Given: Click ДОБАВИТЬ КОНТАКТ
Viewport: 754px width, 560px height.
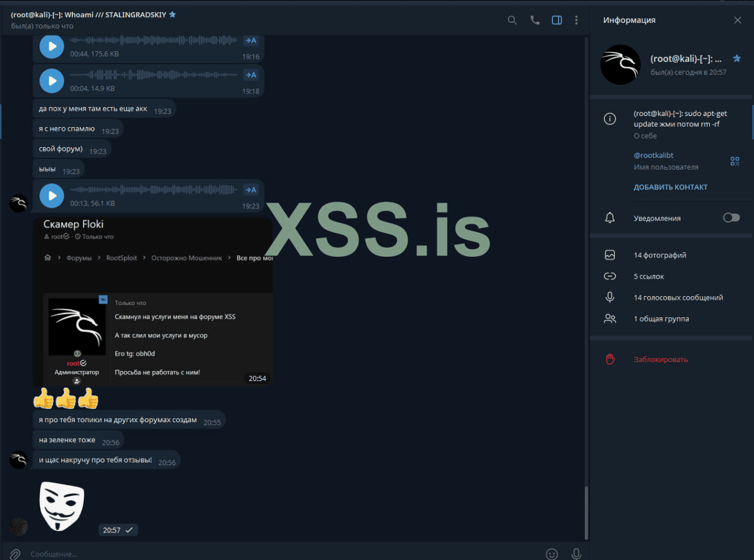Looking at the screenshot, I should [x=670, y=187].
